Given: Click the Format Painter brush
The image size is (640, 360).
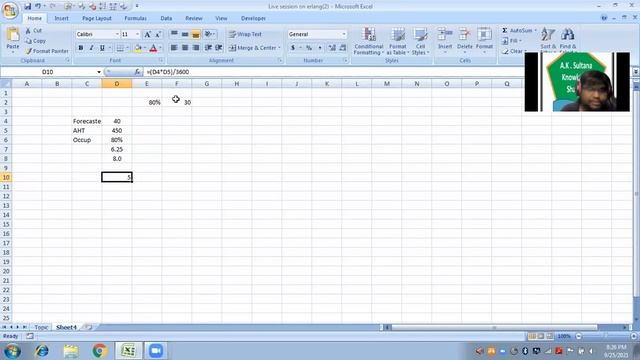Looking at the screenshot, I should [28, 51].
